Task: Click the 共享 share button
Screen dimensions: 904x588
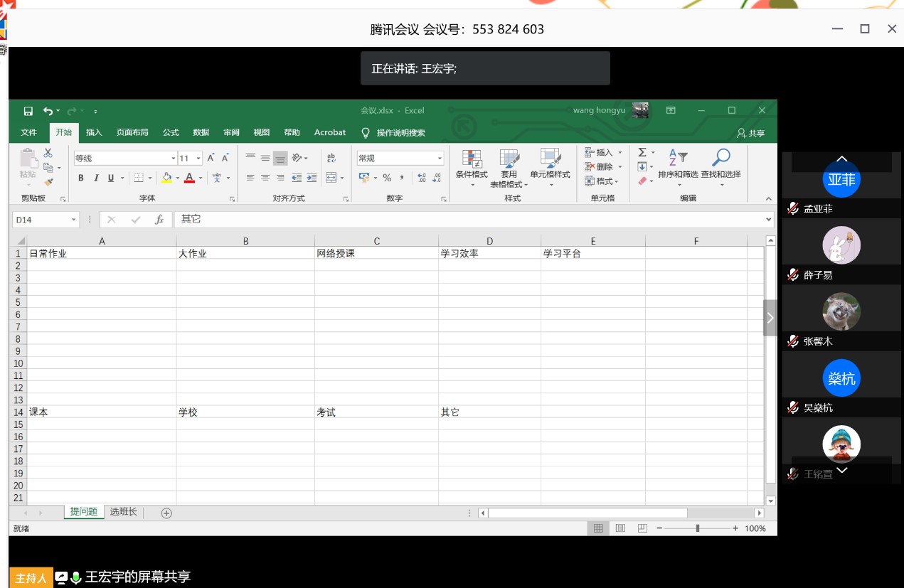Action: pos(751,133)
